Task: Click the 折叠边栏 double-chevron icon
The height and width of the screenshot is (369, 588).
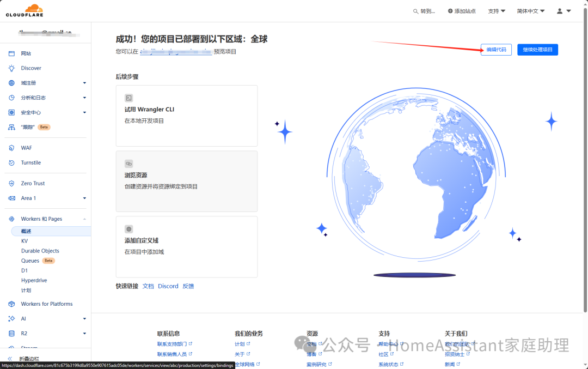Action: pos(10,359)
